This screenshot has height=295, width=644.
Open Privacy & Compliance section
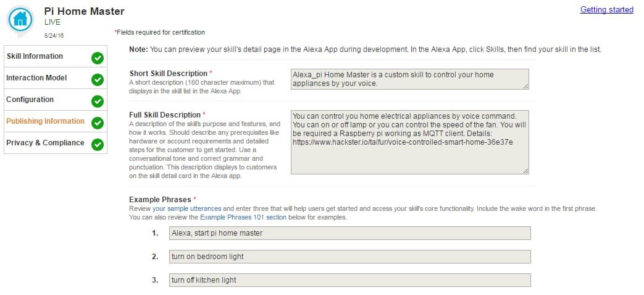click(45, 143)
